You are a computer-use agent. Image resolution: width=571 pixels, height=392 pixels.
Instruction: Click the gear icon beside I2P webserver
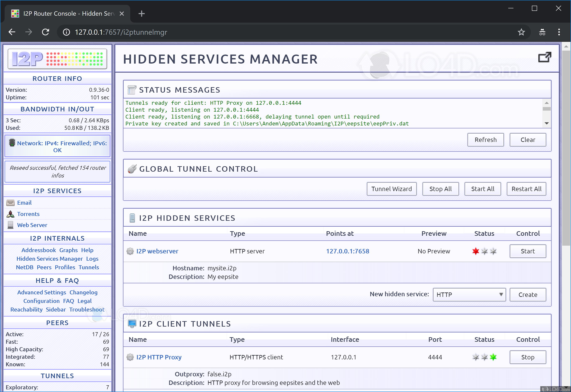click(130, 251)
